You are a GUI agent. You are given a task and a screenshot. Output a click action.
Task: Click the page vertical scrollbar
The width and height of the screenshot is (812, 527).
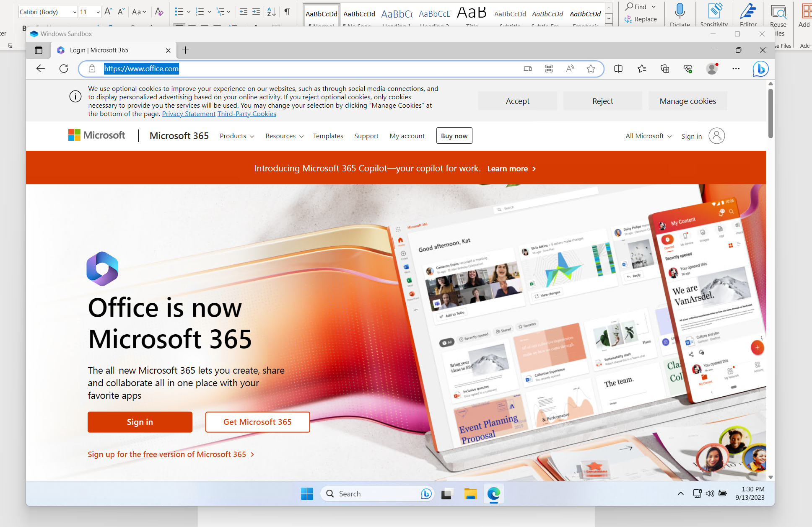click(x=770, y=113)
